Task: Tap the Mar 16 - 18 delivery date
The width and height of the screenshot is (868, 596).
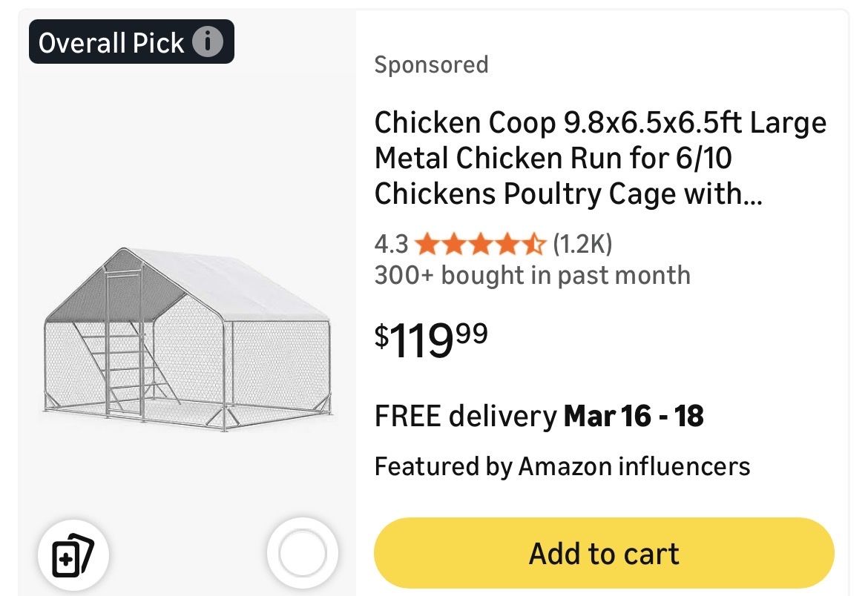Action: coord(634,416)
